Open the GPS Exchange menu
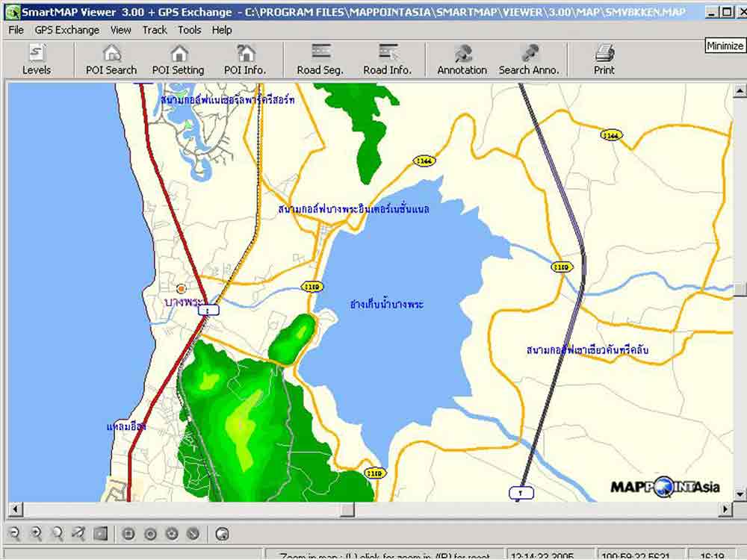Image resolution: width=747 pixels, height=560 pixels. [x=66, y=30]
